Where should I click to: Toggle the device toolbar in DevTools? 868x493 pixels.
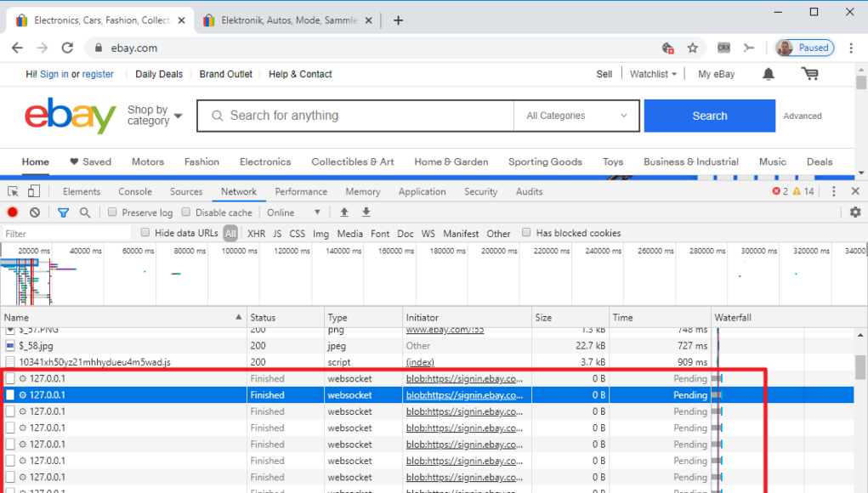point(34,192)
